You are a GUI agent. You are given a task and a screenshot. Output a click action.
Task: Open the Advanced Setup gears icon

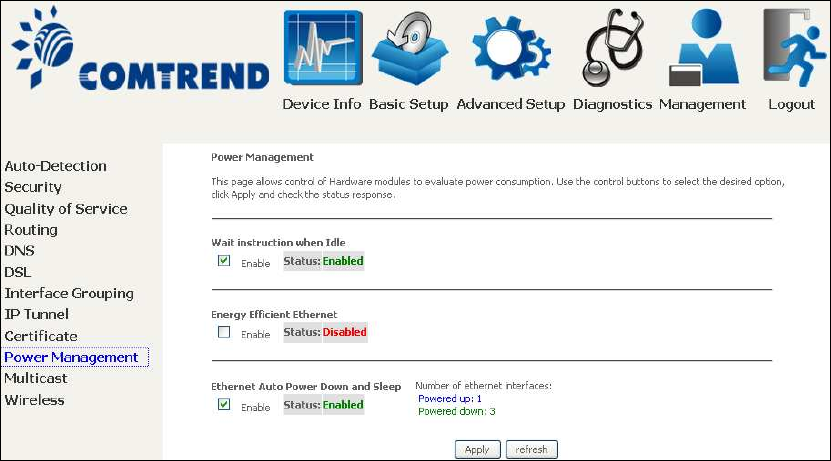[x=511, y=49]
